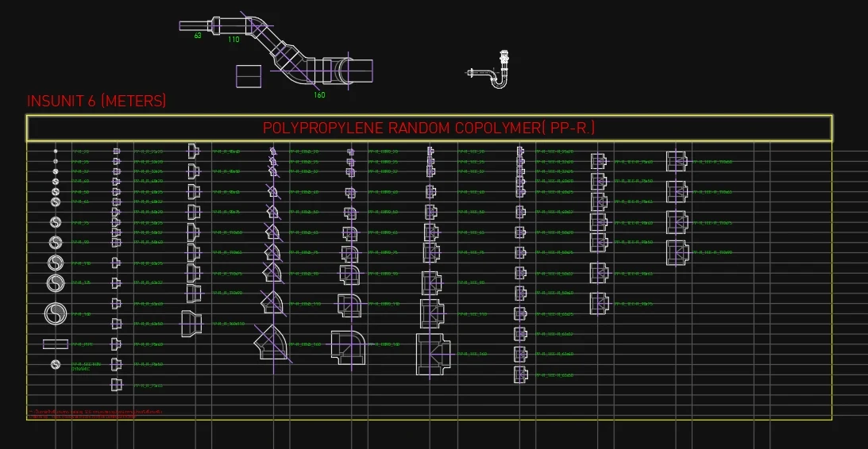Select the smallest 20 pipe section circle
The image size is (868, 449).
[x=56, y=151]
